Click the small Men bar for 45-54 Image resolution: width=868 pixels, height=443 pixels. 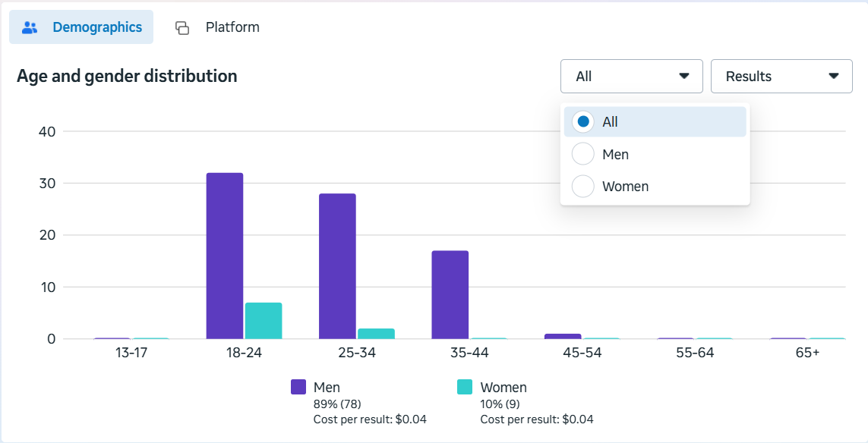tap(563, 336)
